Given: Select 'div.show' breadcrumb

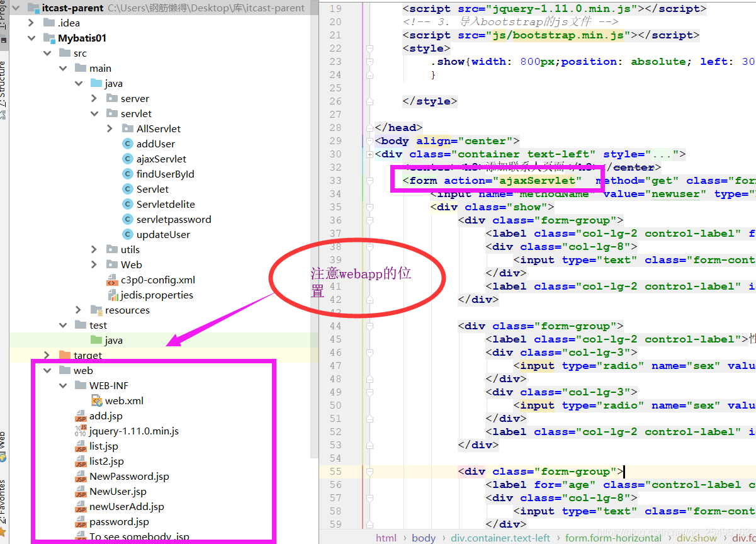Looking at the screenshot, I should tap(696, 538).
